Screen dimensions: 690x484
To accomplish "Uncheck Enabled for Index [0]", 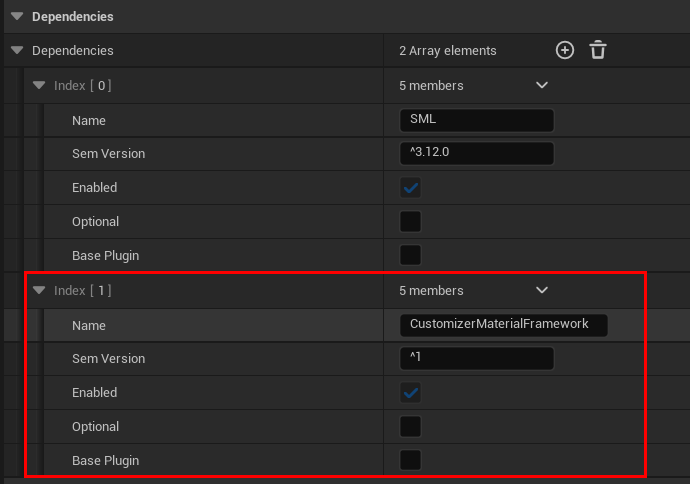I will click(x=410, y=187).
